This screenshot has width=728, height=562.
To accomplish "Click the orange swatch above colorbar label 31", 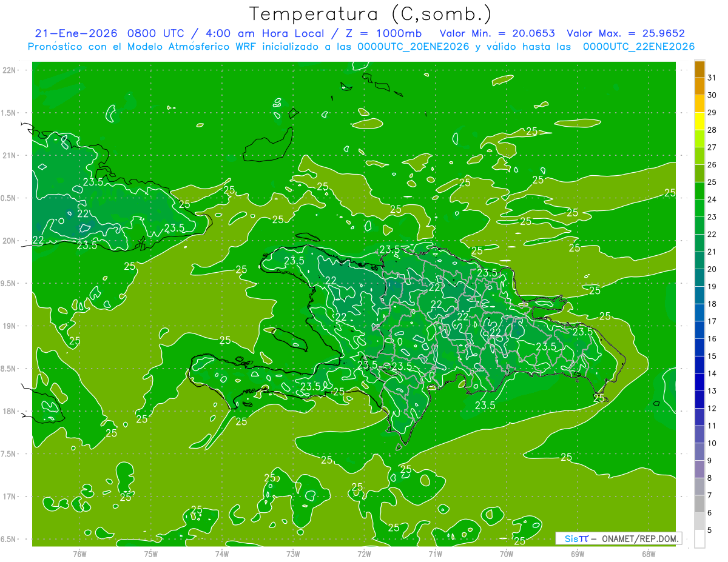I will click(700, 70).
